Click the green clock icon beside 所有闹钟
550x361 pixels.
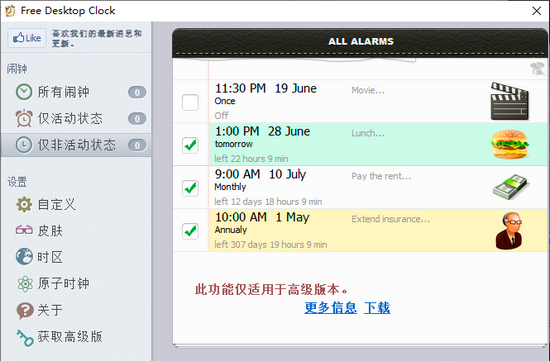click(24, 92)
